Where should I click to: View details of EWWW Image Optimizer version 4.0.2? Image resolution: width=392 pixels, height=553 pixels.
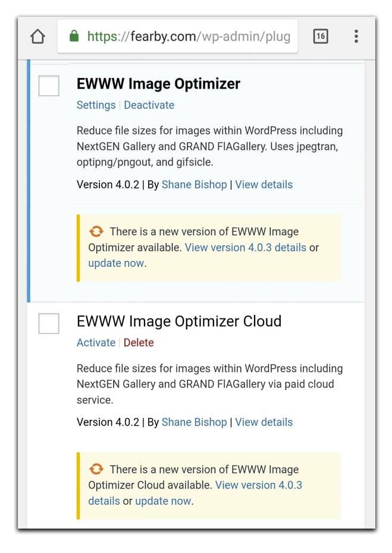264,185
